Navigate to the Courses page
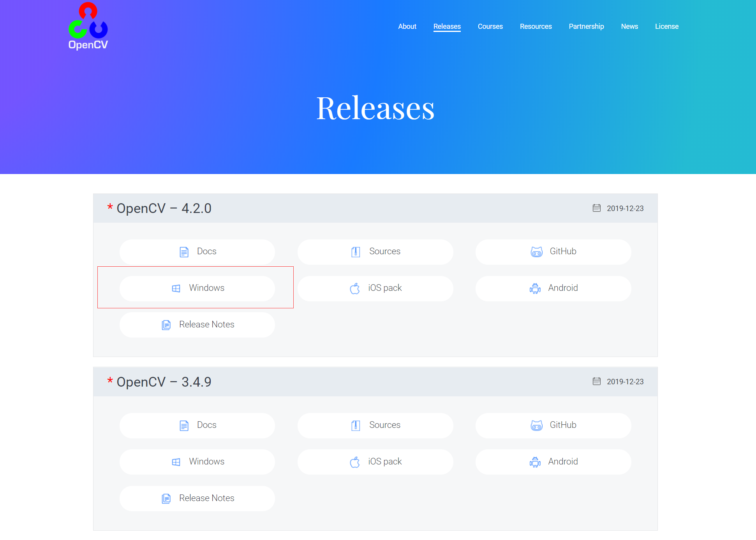The width and height of the screenshot is (756, 540). 490,26
